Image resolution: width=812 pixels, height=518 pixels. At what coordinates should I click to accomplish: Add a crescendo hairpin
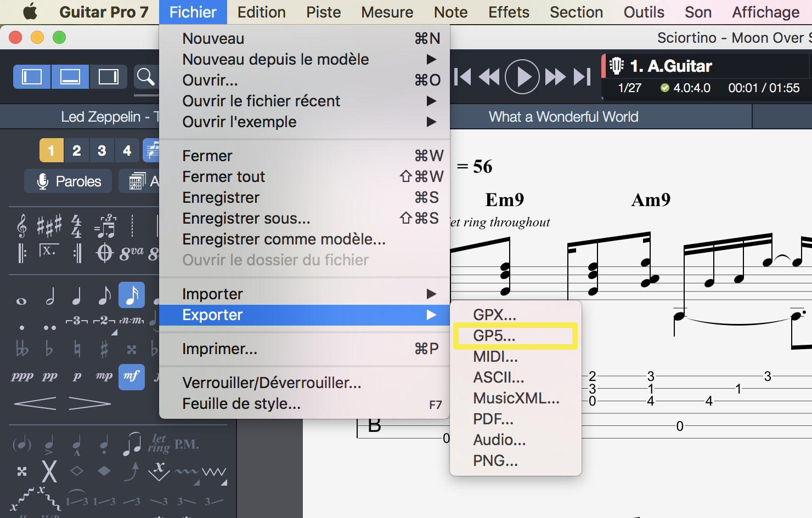point(35,405)
